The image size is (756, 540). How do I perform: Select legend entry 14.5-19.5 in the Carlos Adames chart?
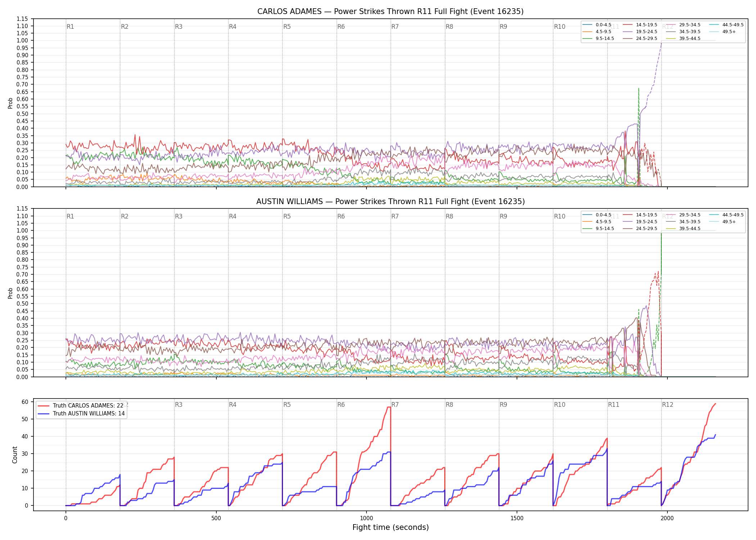[640, 25]
